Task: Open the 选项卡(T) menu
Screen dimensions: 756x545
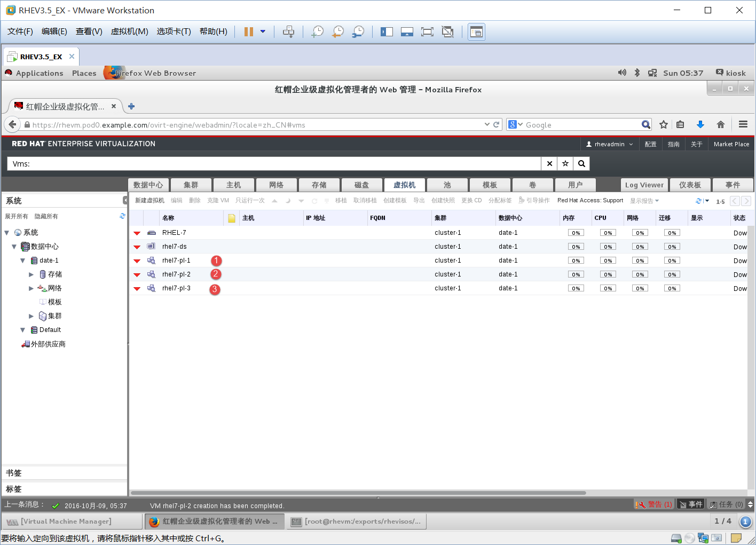Action: tap(174, 31)
